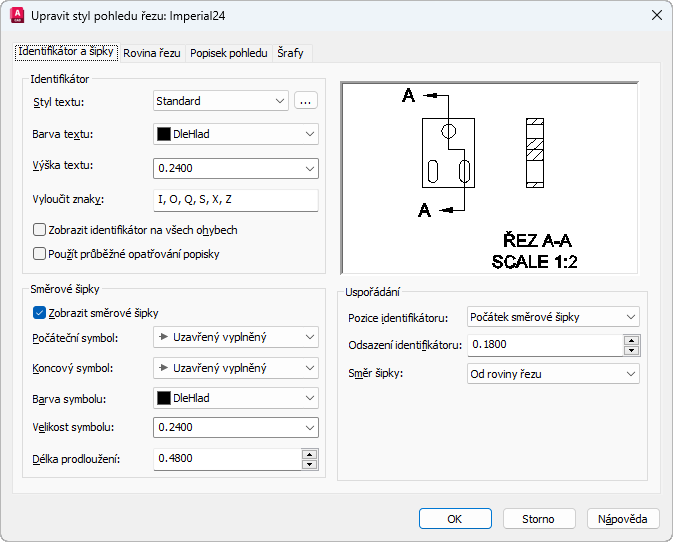Cancel using the Storno button
This screenshot has height=542, width=673.
539,519
